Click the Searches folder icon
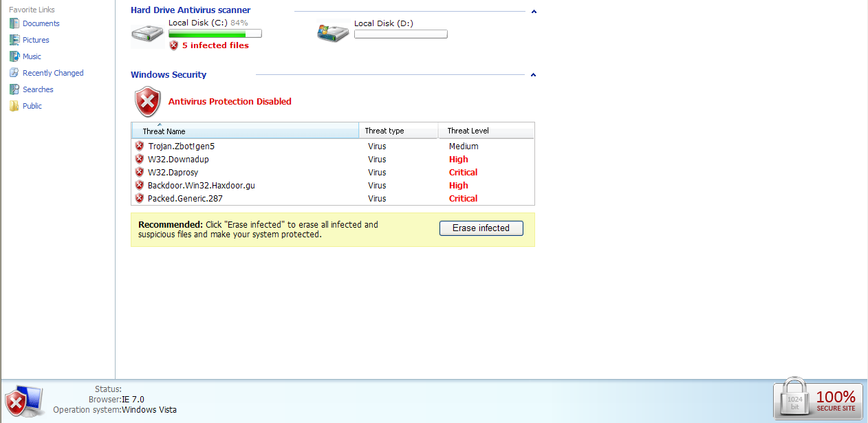The image size is (868, 423). [x=14, y=89]
